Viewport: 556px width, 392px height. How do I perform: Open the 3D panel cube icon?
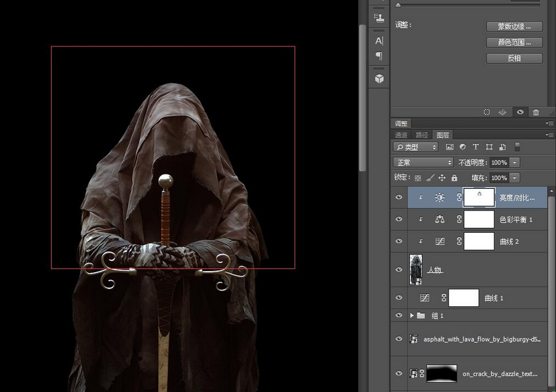click(x=379, y=78)
